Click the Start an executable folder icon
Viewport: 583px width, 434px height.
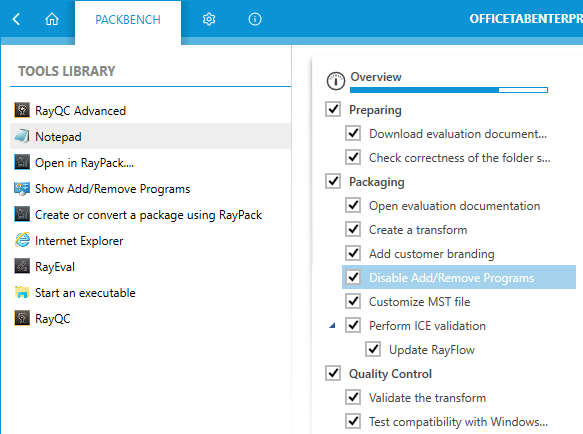tap(22, 293)
